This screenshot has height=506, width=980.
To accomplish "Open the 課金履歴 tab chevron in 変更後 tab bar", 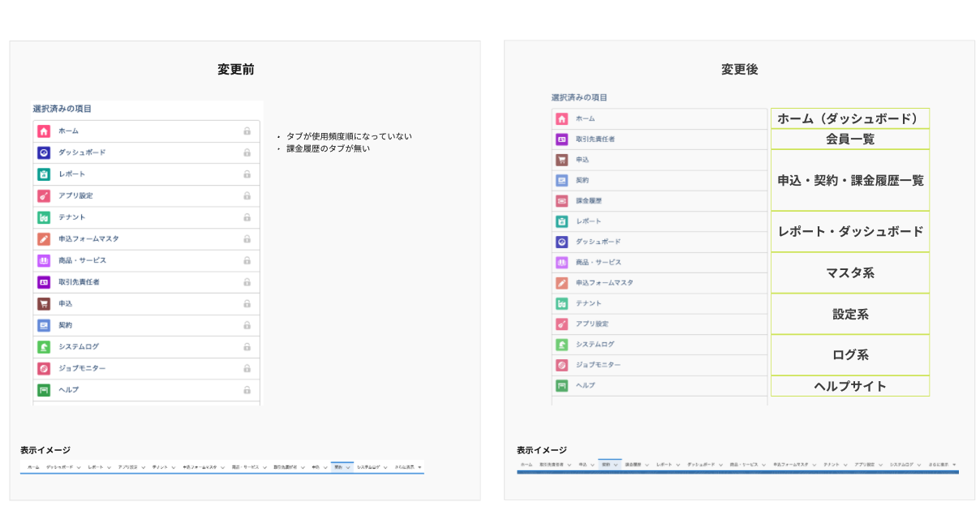I will [x=647, y=465].
